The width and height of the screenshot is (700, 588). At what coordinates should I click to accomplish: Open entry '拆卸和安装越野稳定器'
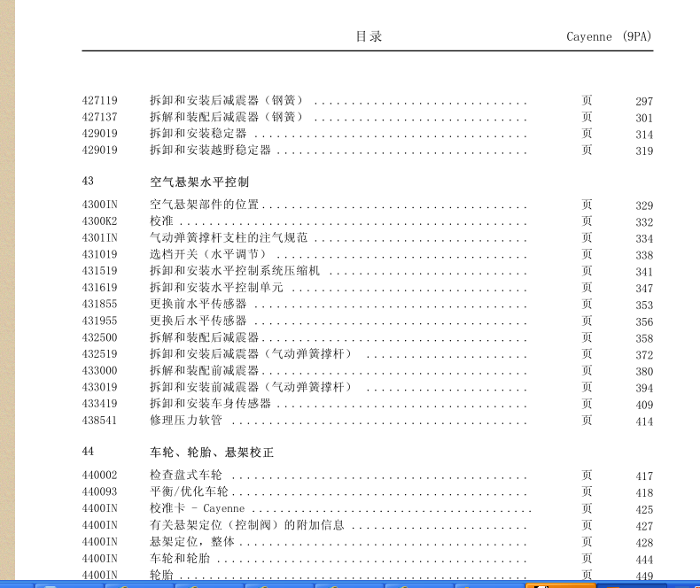coord(210,150)
